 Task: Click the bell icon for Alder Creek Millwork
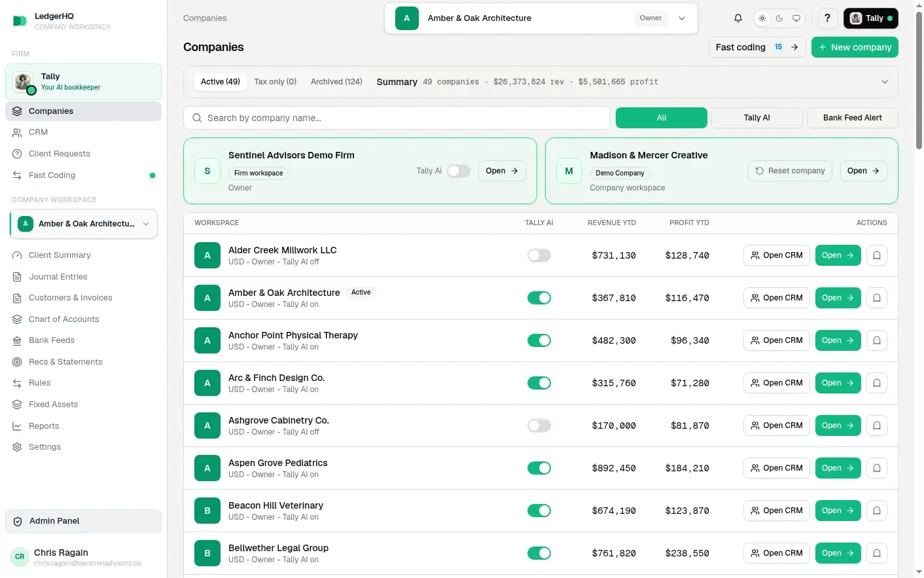877,255
